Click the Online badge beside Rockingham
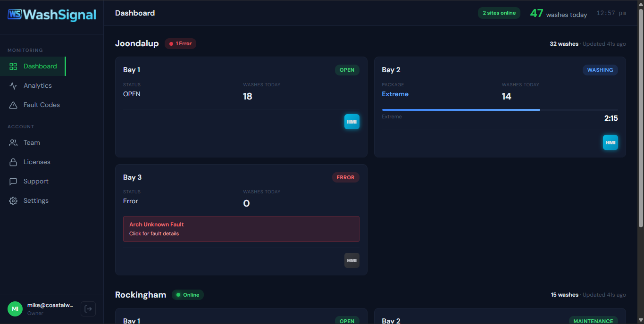 pyautogui.click(x=188, y=295)
